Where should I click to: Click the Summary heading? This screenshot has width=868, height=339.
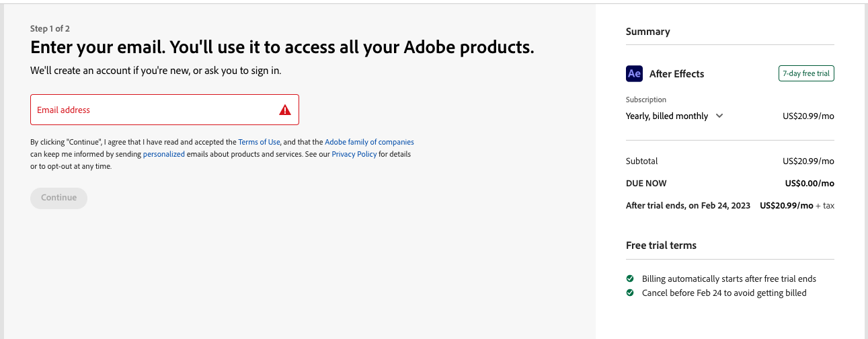point(647,32)
